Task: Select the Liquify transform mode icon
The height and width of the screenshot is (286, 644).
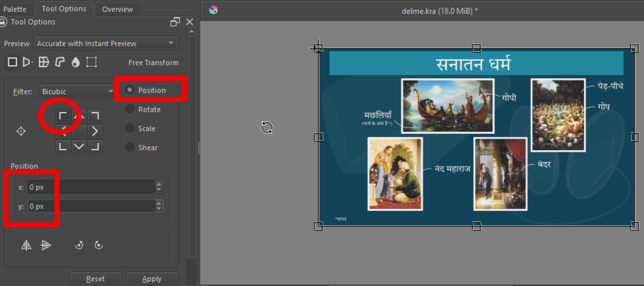Action: point(76,62)
